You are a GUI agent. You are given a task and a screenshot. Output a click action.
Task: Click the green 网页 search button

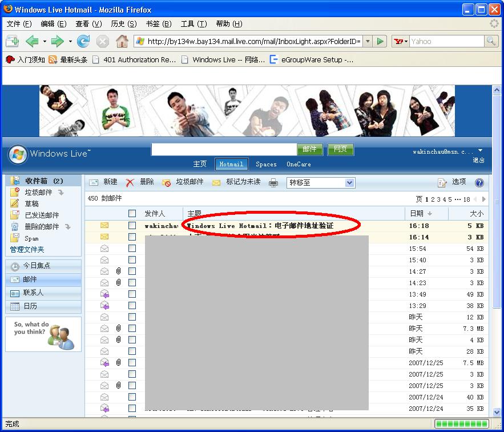coord(340,149)
